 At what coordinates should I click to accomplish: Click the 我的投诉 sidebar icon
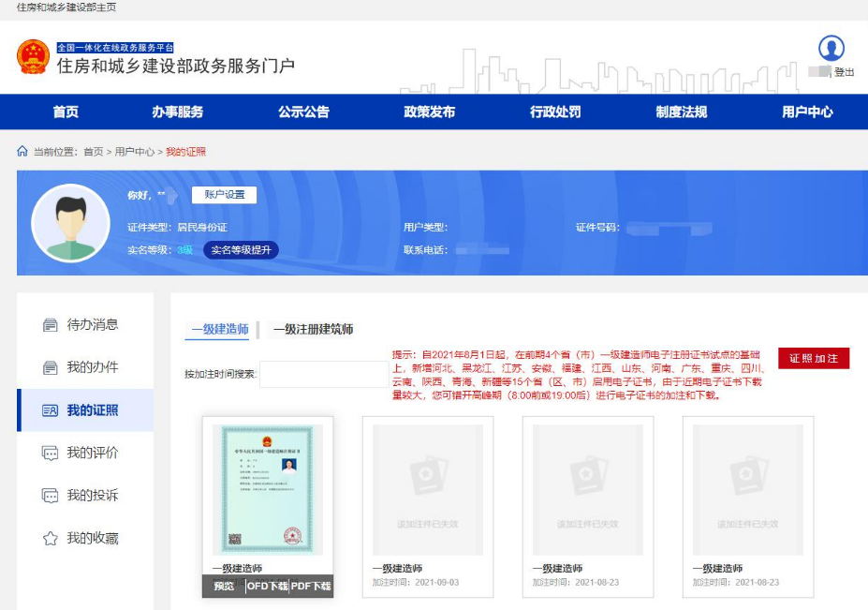point(51,496)
